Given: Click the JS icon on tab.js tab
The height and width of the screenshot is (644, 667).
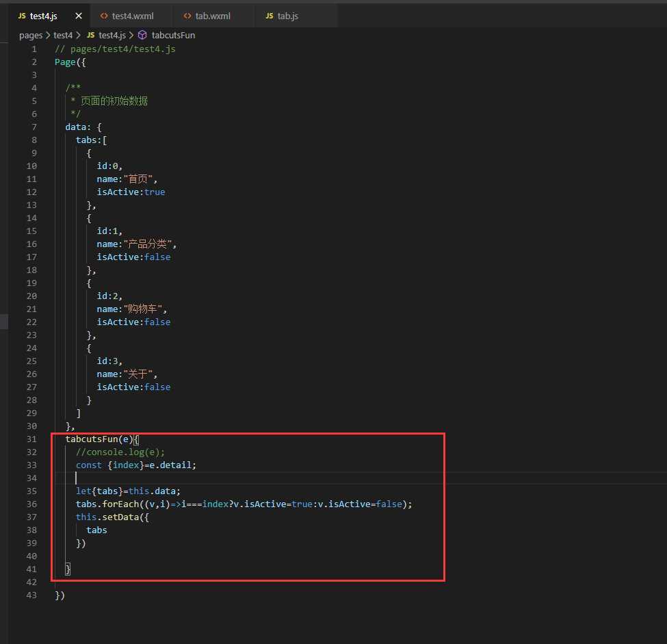Looking at the screenshot, I should (270, 16).
